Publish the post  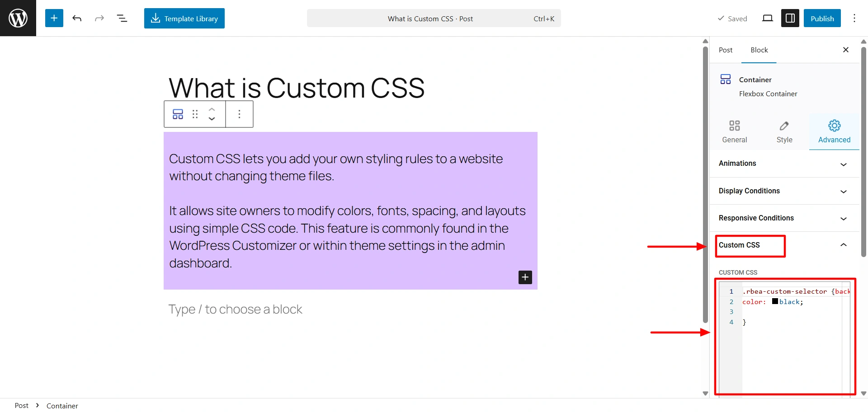click(822, 18)
